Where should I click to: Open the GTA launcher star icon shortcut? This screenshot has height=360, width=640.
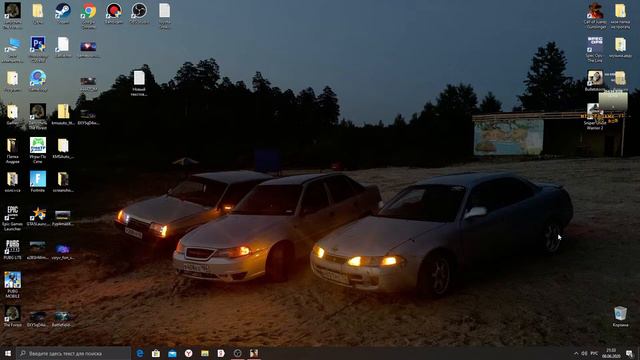pos(38,216)
